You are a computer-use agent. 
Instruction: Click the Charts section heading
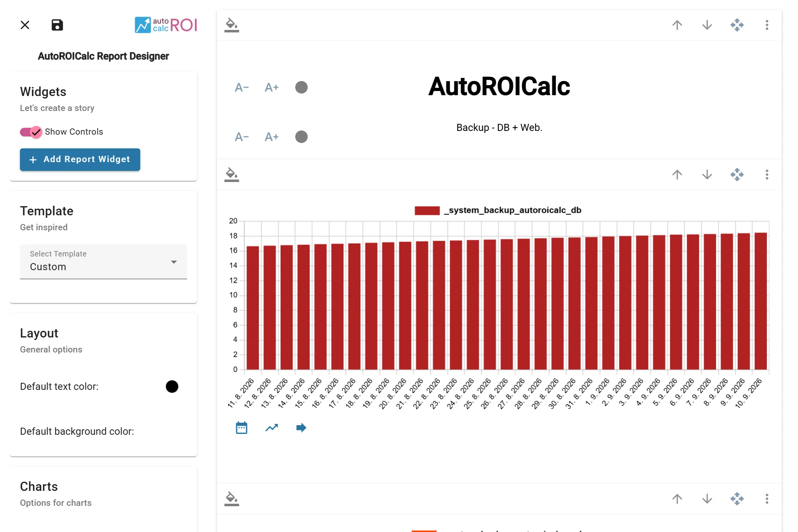coord(39,487)
